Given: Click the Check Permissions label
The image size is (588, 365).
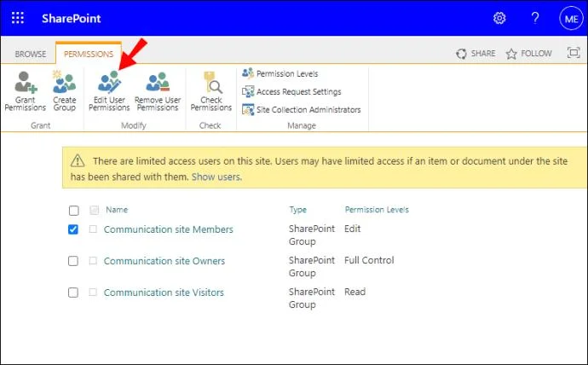Looking at the screenshot, I should tap(211, 104).
